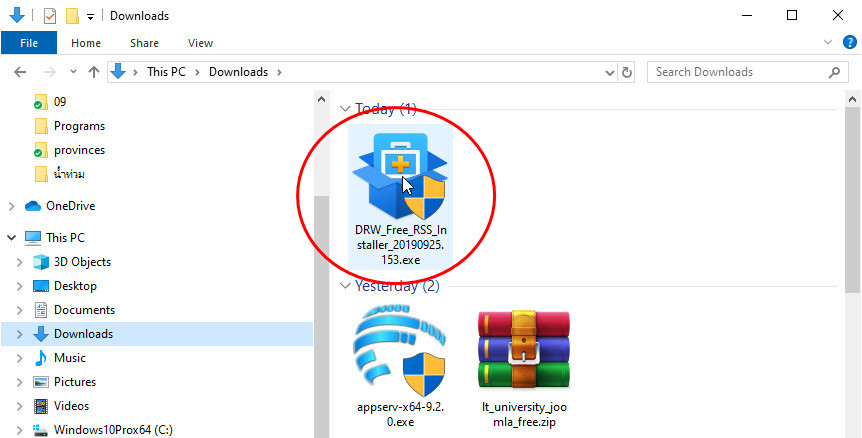Click the New folder quick access icon
This screenshot has height=438, width=862.
pos(72,16)
